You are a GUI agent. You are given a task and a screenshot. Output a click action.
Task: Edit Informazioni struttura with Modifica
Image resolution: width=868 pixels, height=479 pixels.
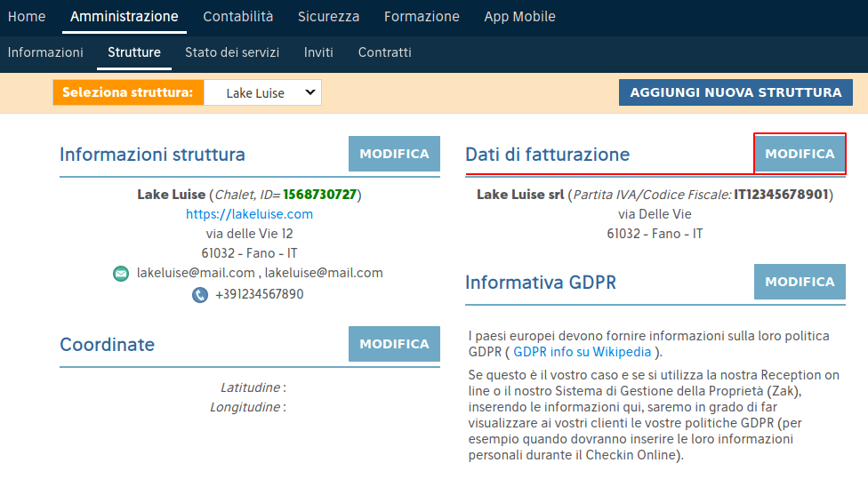click(394, 154)
